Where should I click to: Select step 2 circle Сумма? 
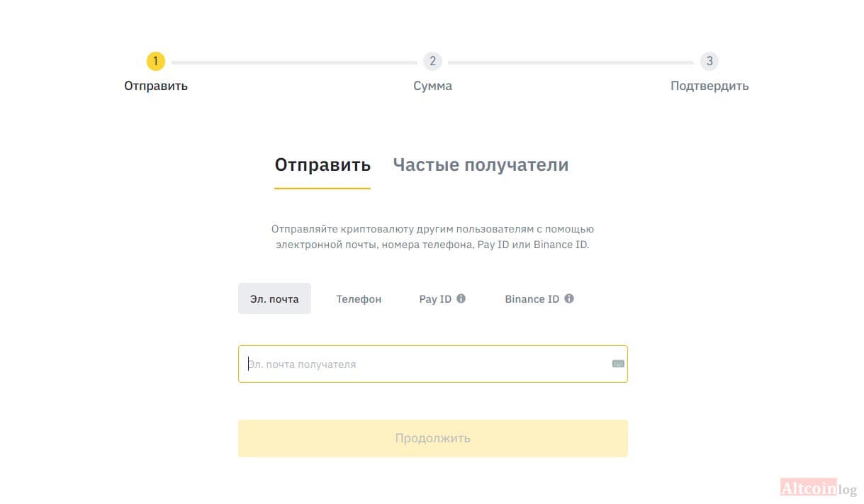[432, 61]
